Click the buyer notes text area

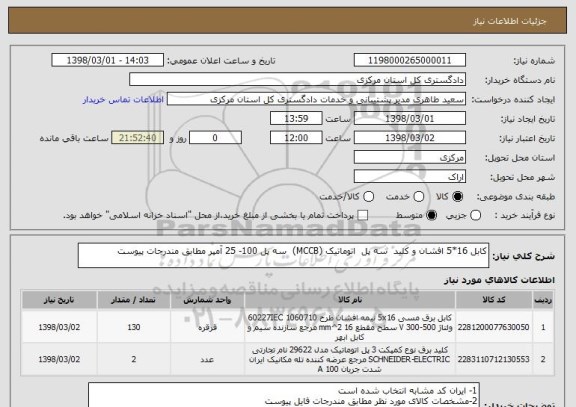point(285,395)
